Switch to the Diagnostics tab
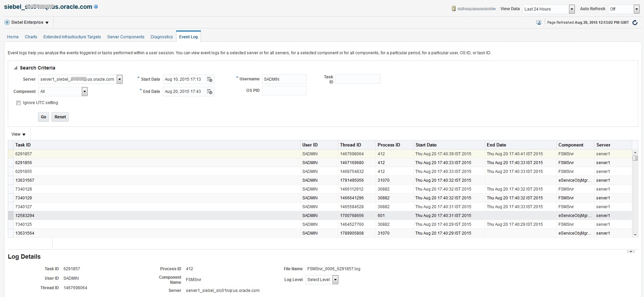This screenshot has width=644, height=297. coord(162,37)
